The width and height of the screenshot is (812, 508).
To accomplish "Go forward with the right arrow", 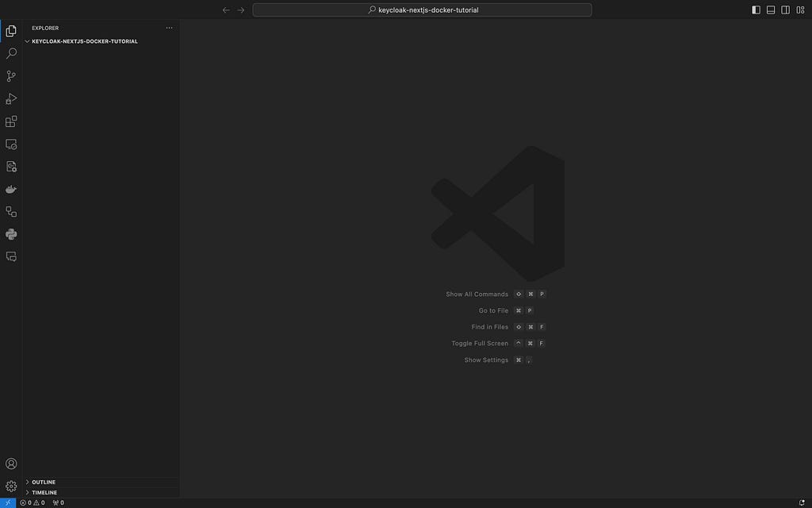I will coord(241,10).
